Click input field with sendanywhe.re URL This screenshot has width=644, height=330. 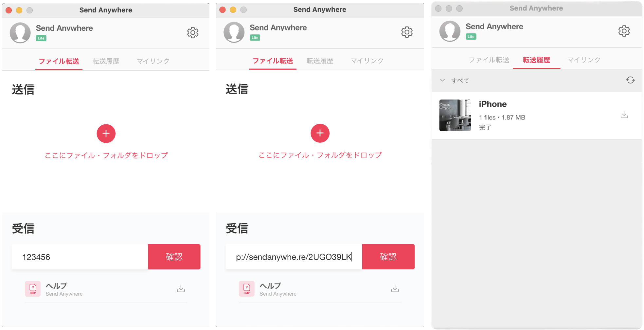294,257
